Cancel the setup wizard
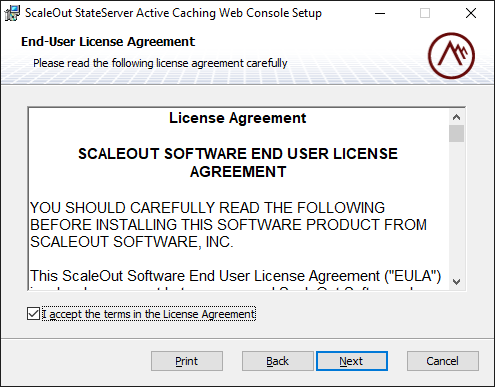 tap(443, 361)
